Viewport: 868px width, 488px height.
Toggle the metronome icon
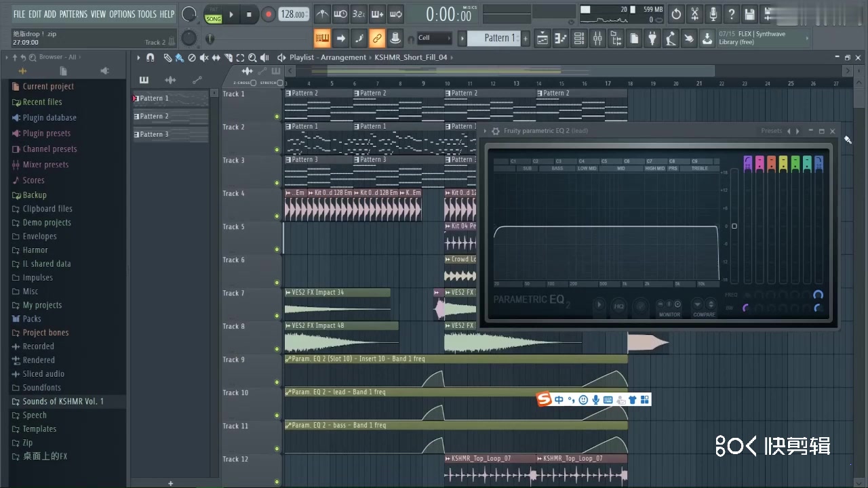(323, 14)
